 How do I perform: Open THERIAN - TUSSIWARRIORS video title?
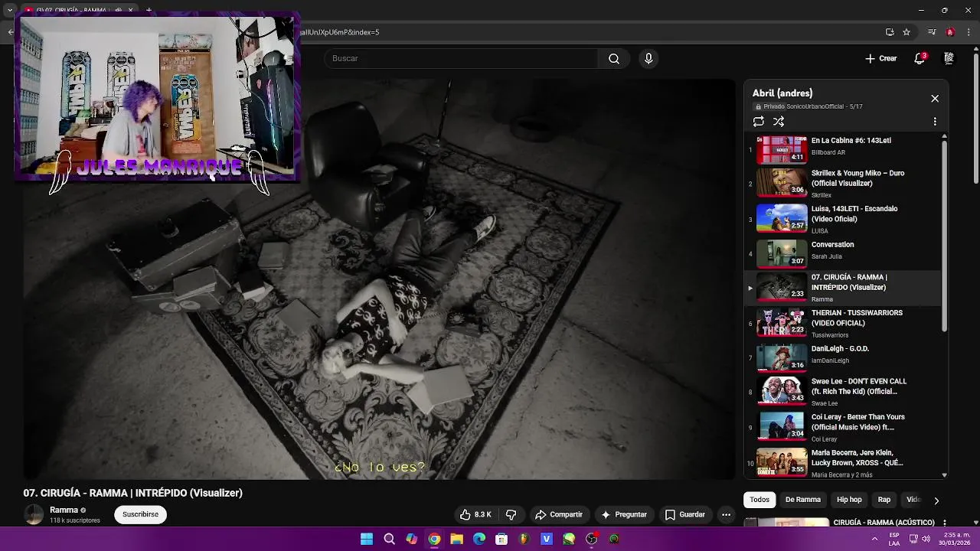coord(857,318)
